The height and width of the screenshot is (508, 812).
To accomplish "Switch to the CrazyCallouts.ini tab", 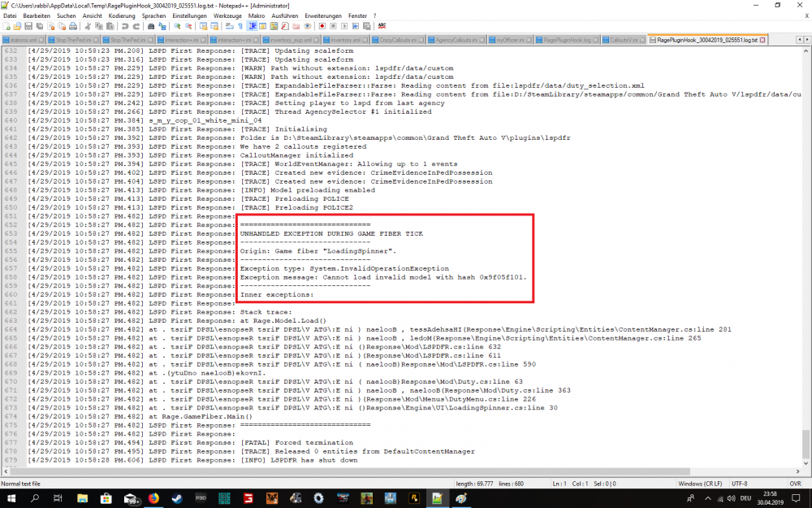I will click(398, 40).
